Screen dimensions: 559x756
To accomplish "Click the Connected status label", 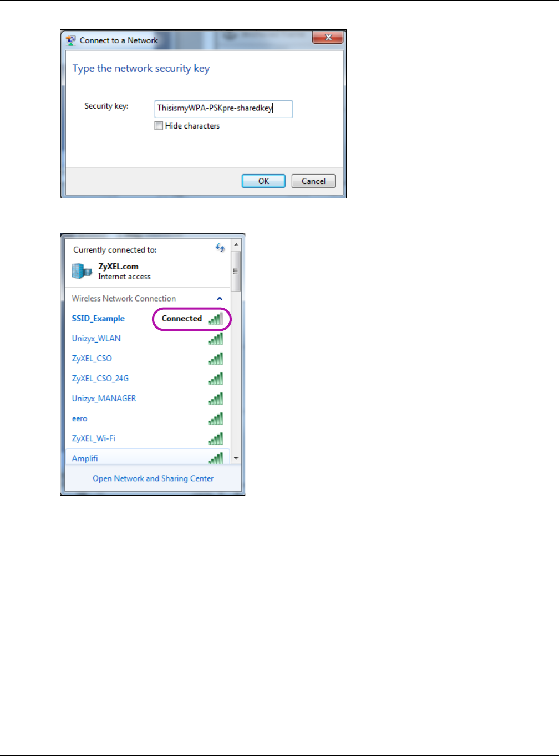I will (x=182, y=319).
